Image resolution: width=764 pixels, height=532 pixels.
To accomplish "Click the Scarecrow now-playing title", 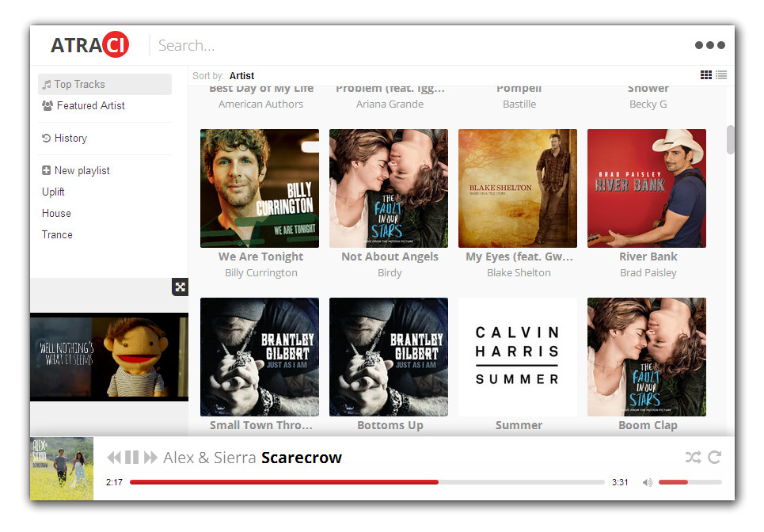I will (x=302, y=458).
